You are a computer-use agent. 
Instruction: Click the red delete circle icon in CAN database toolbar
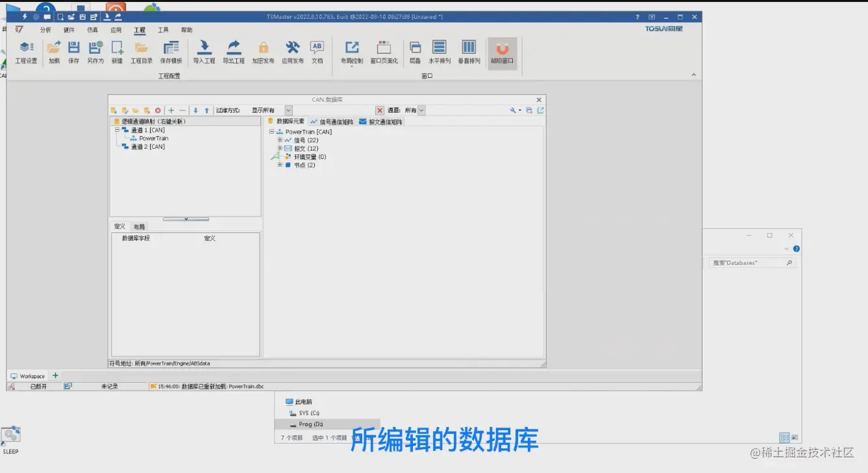158,110
